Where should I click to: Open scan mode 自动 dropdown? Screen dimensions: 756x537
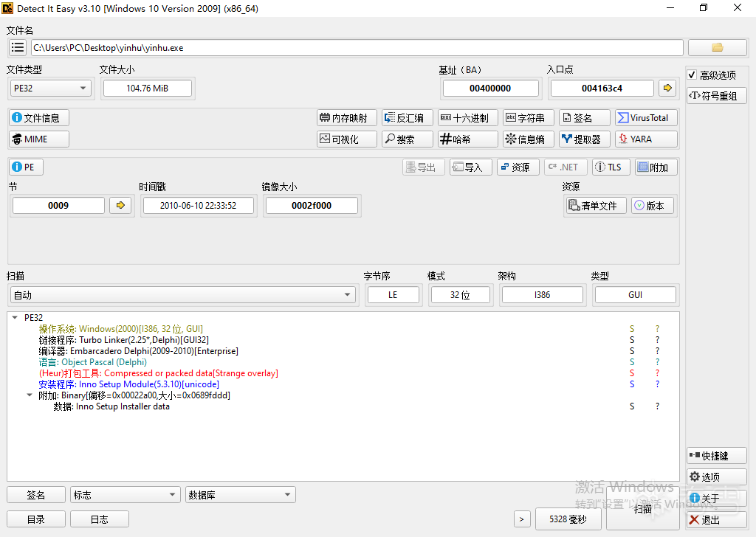click(183, 295)
